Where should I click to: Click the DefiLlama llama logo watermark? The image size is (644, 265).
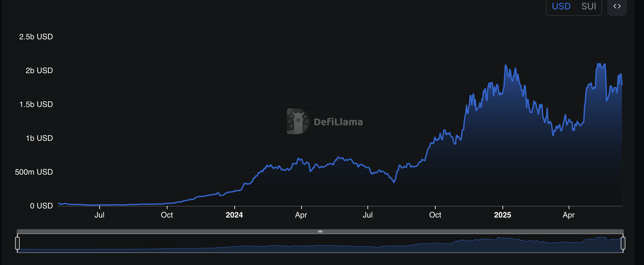tap(298, 122)
